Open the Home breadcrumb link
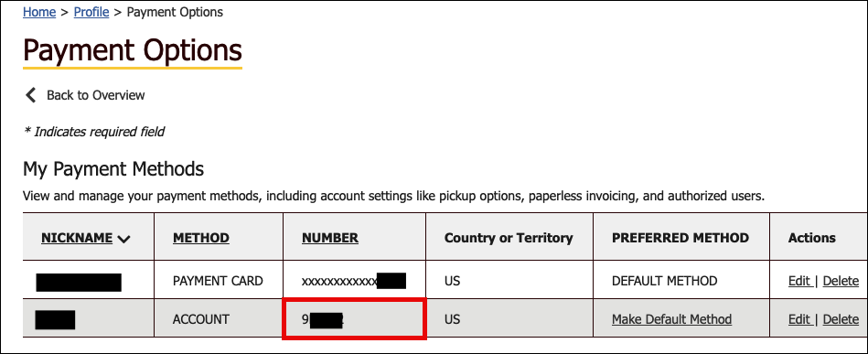 pos(39,12)
